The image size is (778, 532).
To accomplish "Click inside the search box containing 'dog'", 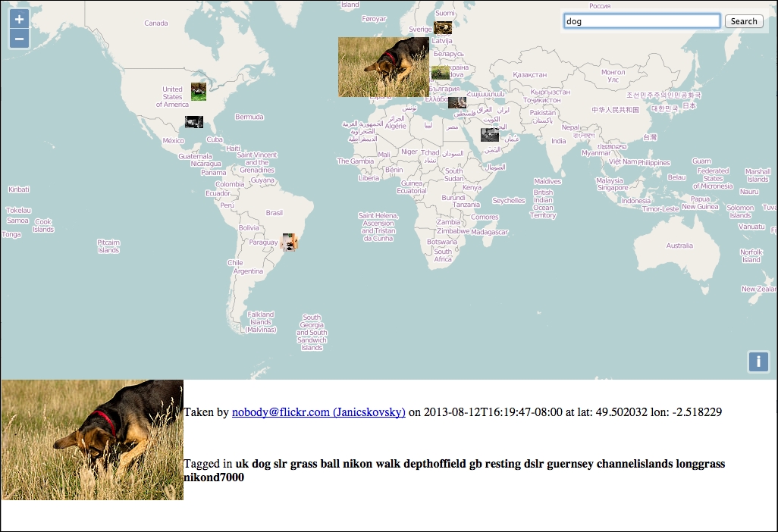I will click(x=641, y=20).
